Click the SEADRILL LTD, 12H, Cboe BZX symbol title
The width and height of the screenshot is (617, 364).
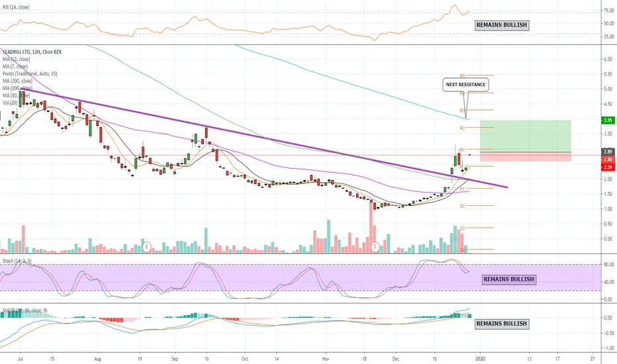click(32, 52)
